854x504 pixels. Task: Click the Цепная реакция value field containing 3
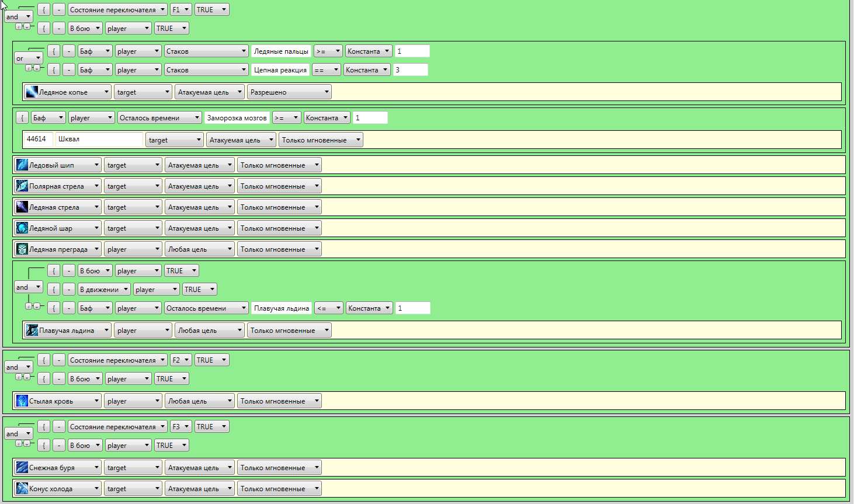coord(410,70)
